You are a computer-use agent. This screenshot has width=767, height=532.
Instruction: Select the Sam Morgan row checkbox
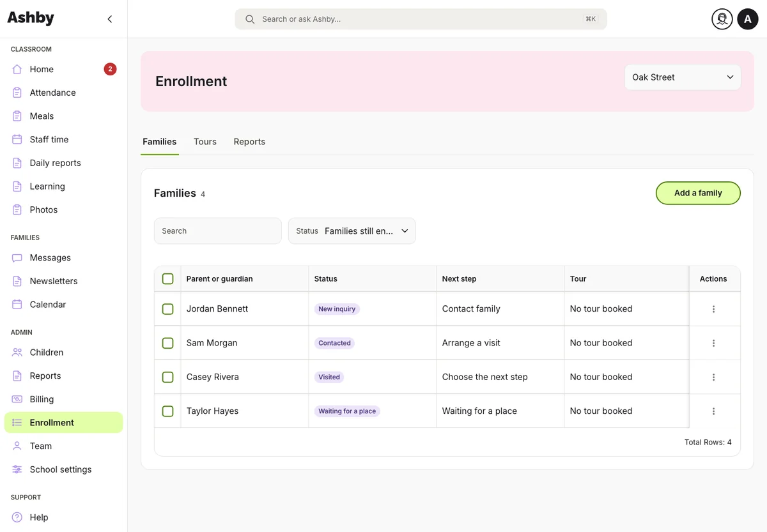click(167, 343)
